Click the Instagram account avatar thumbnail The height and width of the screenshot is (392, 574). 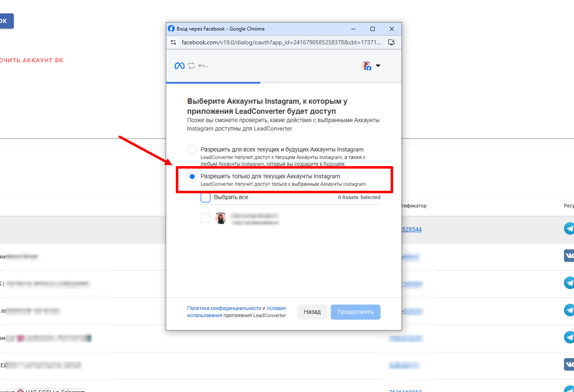(221, 218)
